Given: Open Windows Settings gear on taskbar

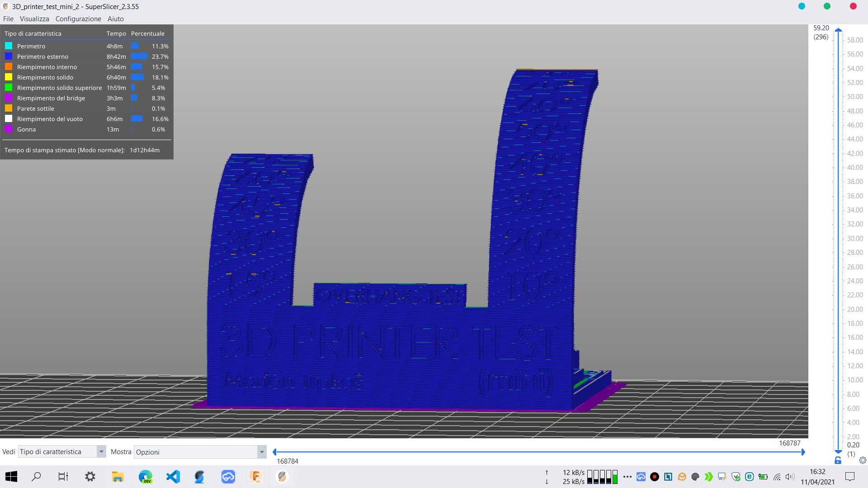Looking at the screenshot, I should [x=90, y=477].
